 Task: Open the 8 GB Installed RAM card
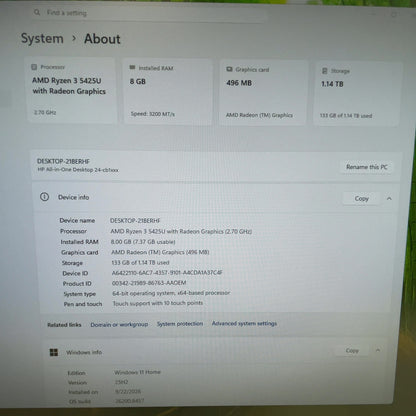click(x=168, y=92)
